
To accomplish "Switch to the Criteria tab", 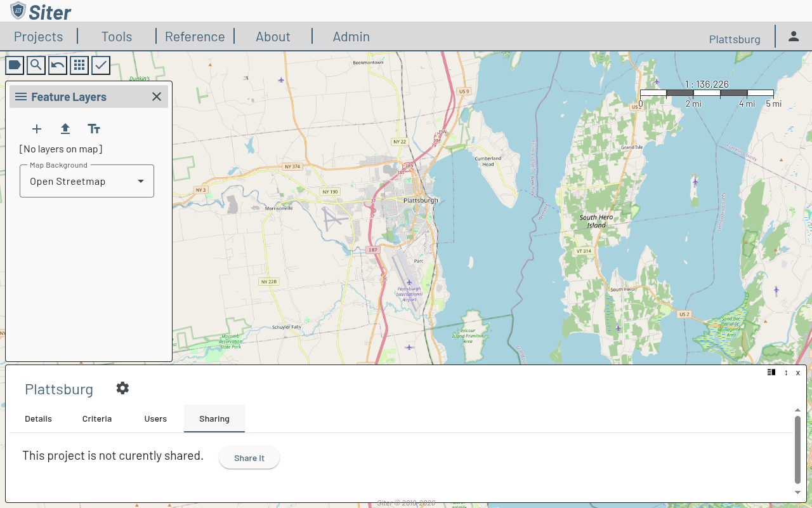I will [x=97, y=418].
